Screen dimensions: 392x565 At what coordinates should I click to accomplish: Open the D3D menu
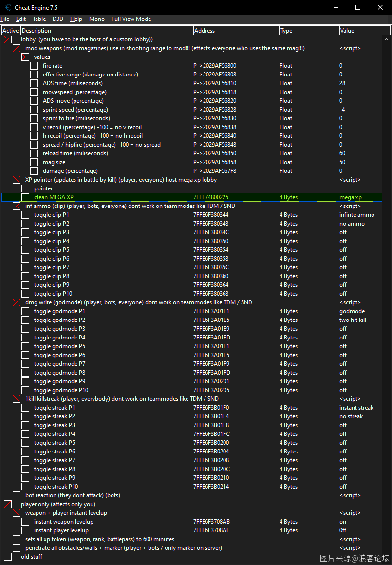click(58, 19)
